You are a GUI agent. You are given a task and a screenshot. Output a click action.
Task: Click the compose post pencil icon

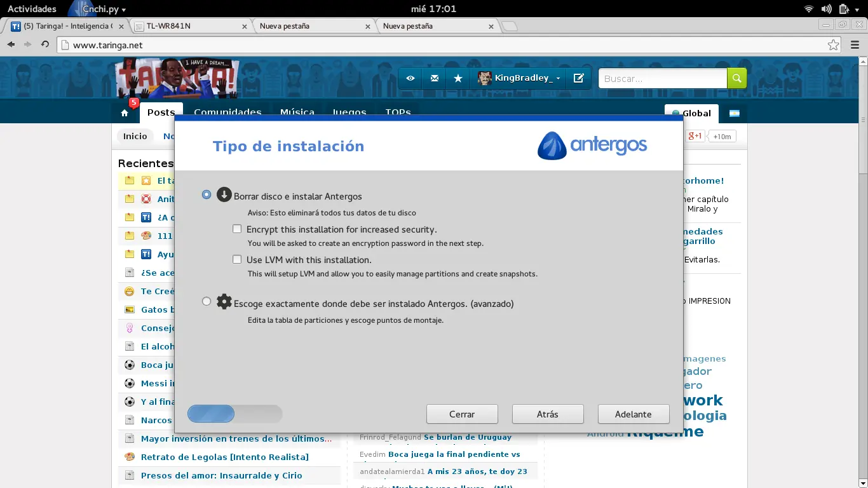pos(578,78)
